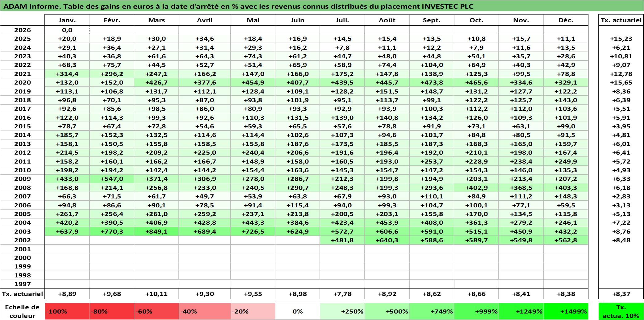Select the 1997 row label

23,284
